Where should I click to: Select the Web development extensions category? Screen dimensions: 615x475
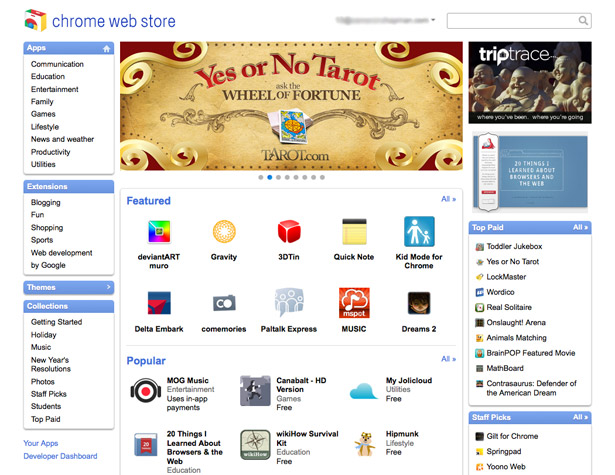tap(62, 253)
